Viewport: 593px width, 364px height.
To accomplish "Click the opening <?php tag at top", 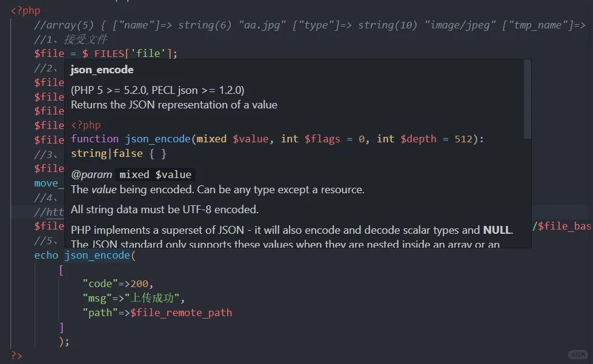I will coord(25,10).
